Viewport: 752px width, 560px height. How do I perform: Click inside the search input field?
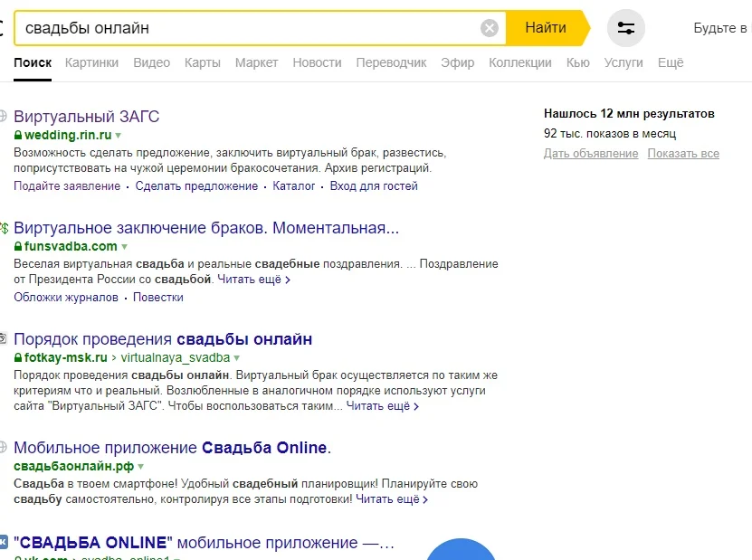tap(253, 26)
